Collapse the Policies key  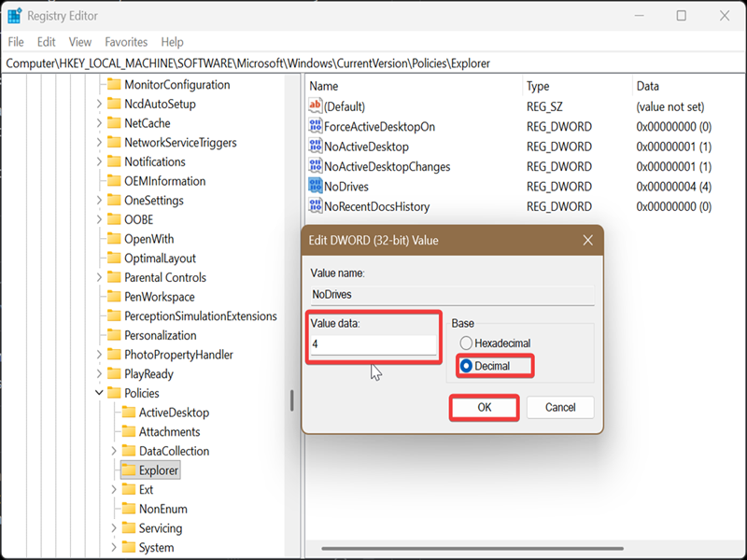point(99,393)
